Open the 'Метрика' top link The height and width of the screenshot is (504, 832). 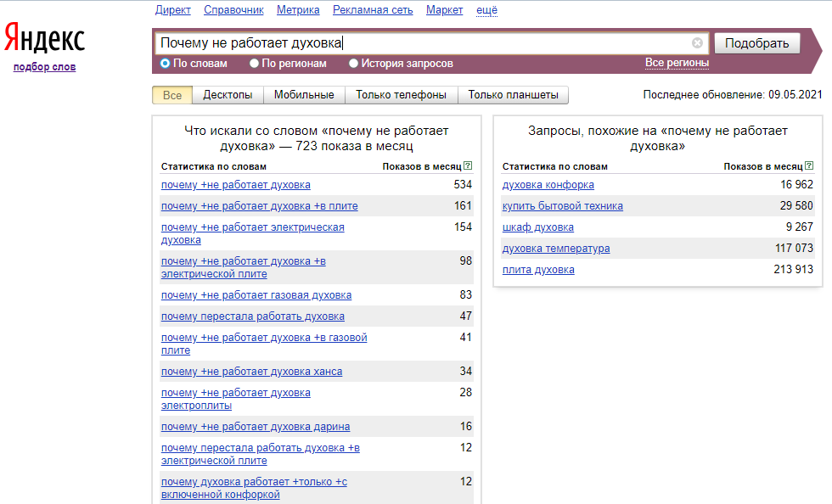pos(298,10)
